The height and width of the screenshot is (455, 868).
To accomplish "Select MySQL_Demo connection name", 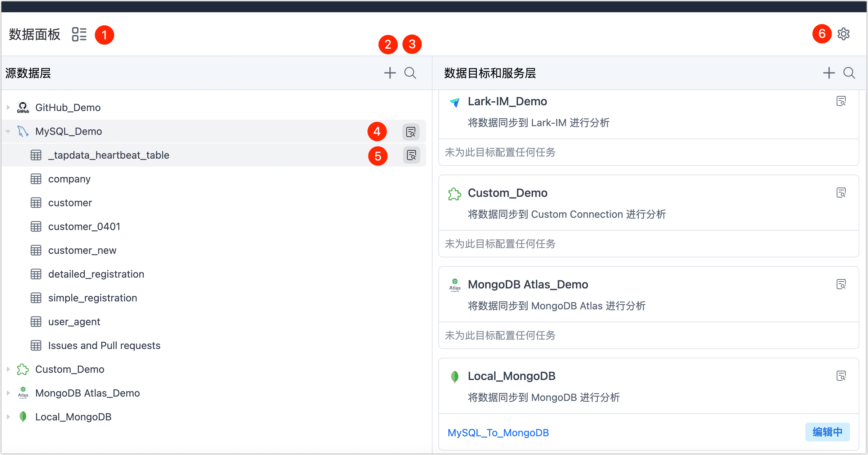I will pos(68,131).
